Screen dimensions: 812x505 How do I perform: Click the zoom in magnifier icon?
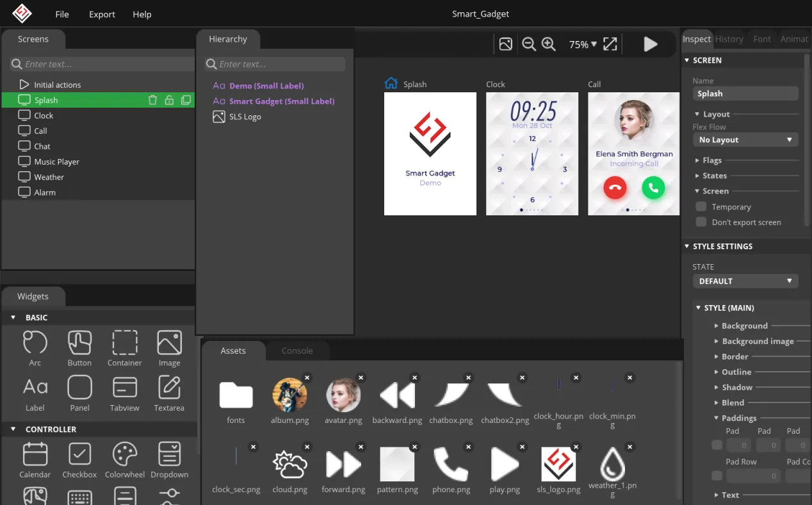click(549, 44)
